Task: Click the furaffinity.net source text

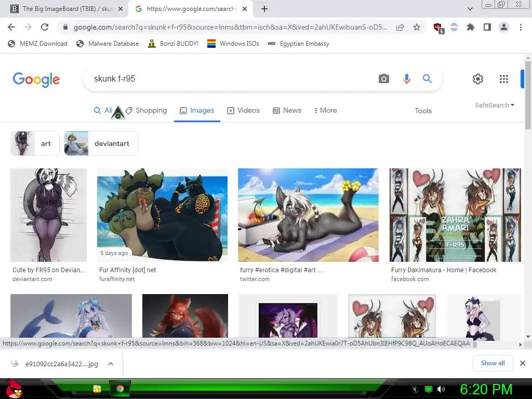Action: click(x=117, y=279)
